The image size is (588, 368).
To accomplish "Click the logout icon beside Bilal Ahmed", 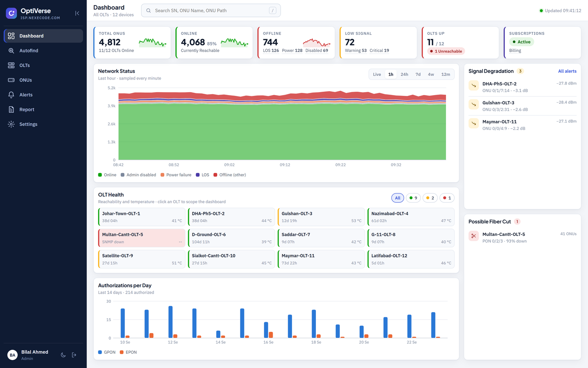I will pyautogui.click(x=74, y=355).
